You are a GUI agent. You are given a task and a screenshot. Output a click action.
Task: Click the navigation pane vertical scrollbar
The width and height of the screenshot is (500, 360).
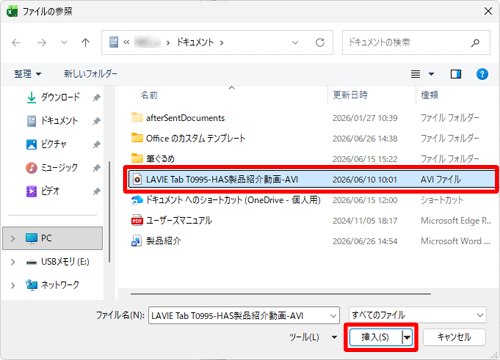point(109,212)
